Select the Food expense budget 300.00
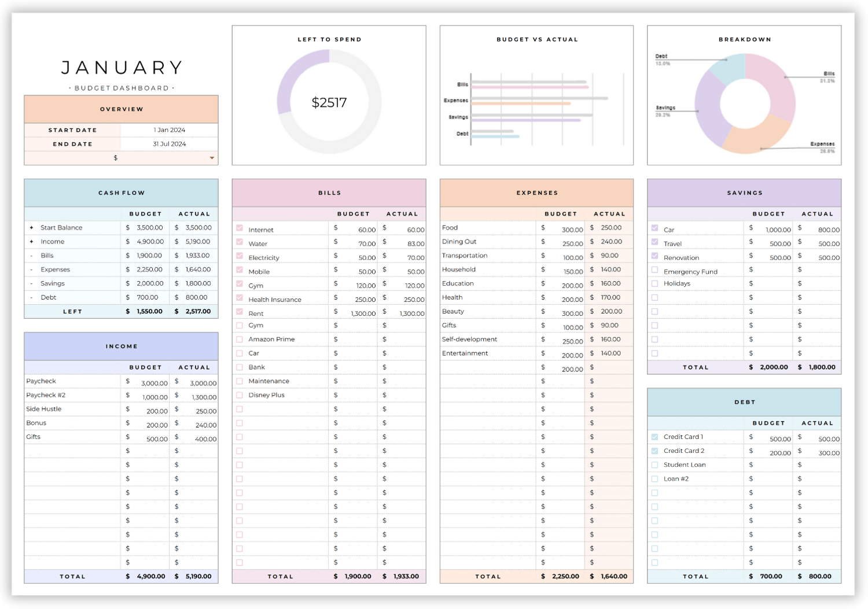This screenshot has width=868, height=609. coord(572,230)
